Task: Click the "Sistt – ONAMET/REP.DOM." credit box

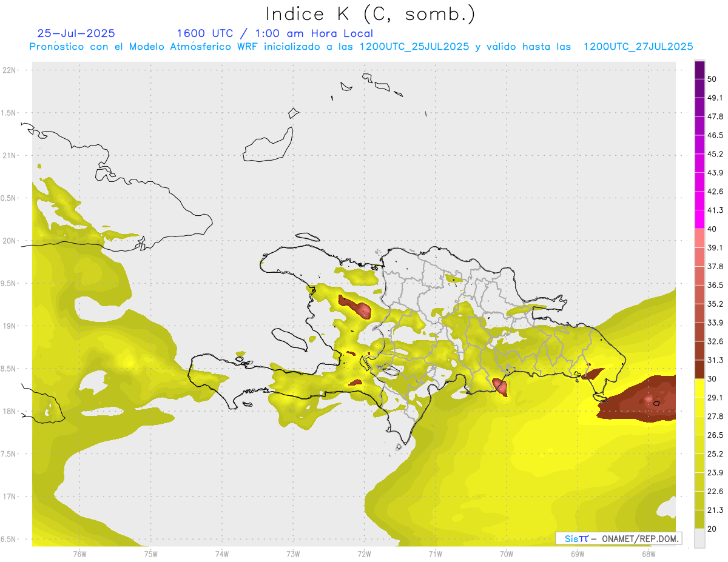Action: click(619, 538)
